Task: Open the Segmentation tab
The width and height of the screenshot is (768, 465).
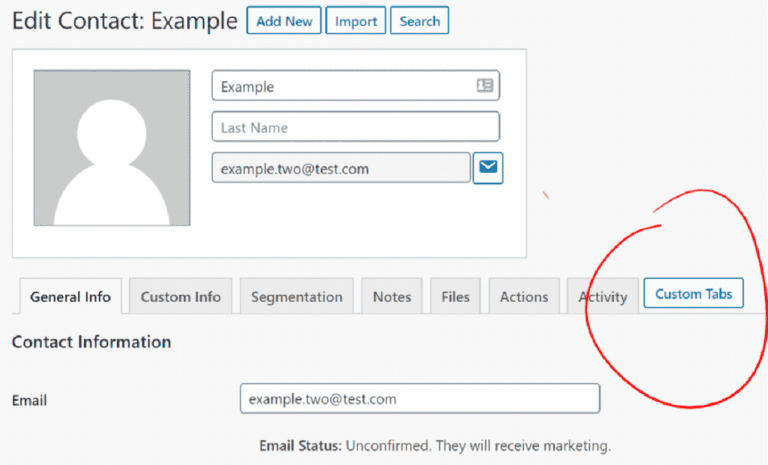Action: pyautogui.click(x=297, y=296)
